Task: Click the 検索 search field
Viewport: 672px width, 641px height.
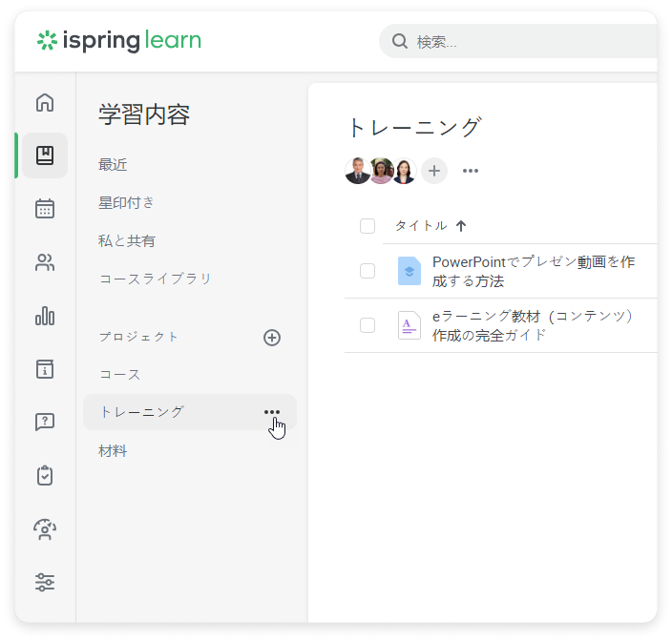Action: [517, 42]
